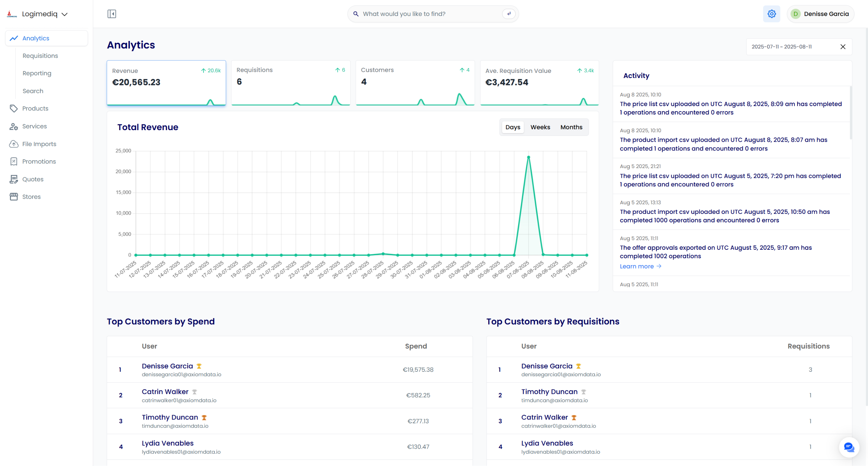Image resolution: width=868 pixels, height=466 pixels.
Task: Switch chart view to Months
Action: pyautogui.click(x=571, y=127)
